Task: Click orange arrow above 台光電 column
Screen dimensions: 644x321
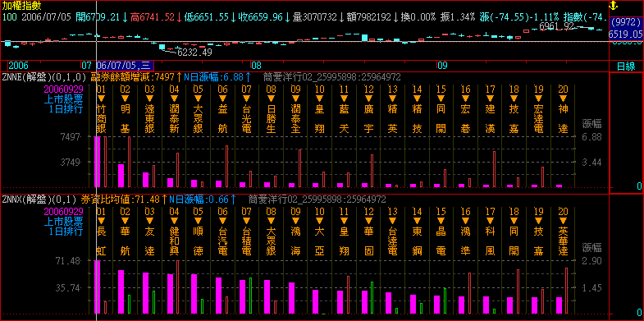Action: tap(246, 99)
